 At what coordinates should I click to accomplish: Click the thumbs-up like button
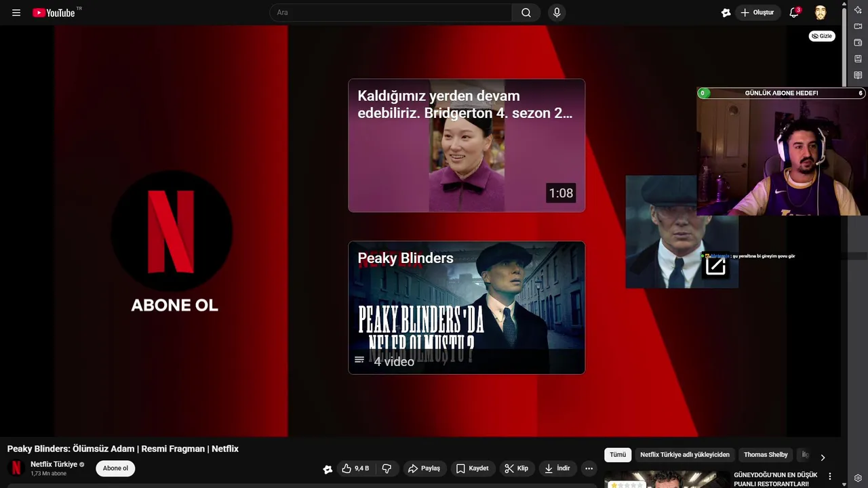click(356, 468)
